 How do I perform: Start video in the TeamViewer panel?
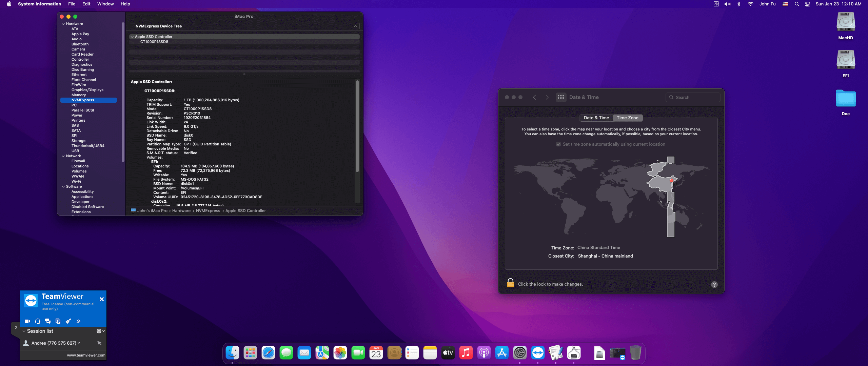point(27,321)
